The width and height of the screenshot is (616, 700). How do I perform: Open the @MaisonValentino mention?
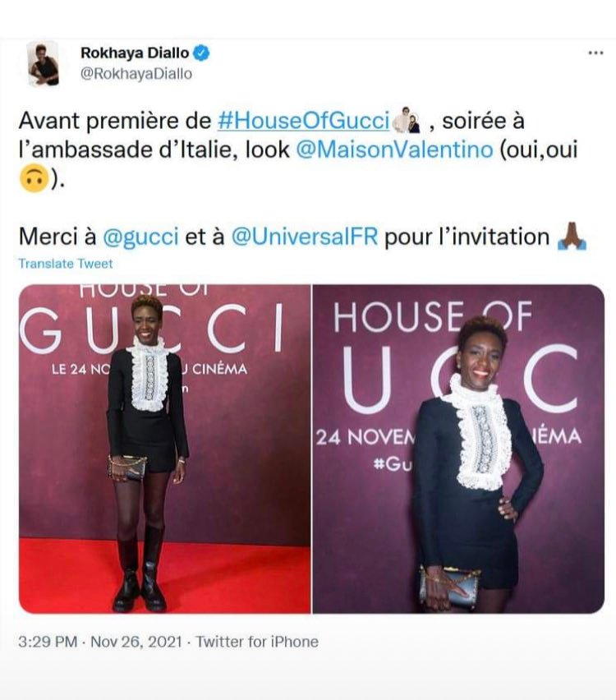click(x=394, y=150)
